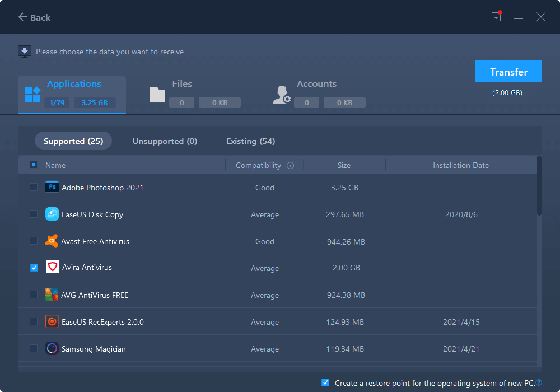Close the application window
The image size is (560, 392).
coord(541,17)
